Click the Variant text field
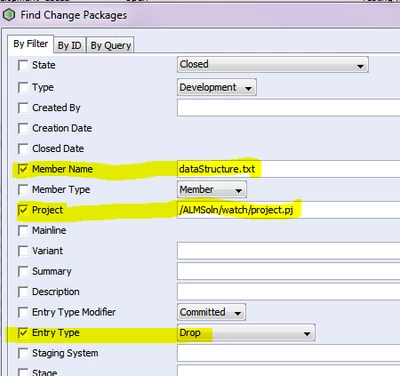Viewport: 400px width, 376px height. (x=289, y=251)
